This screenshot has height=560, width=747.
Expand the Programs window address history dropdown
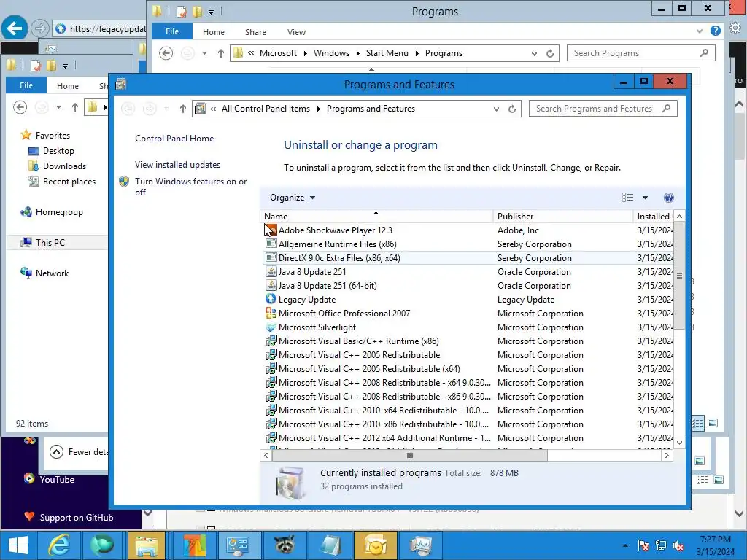(x=534, y=53)
